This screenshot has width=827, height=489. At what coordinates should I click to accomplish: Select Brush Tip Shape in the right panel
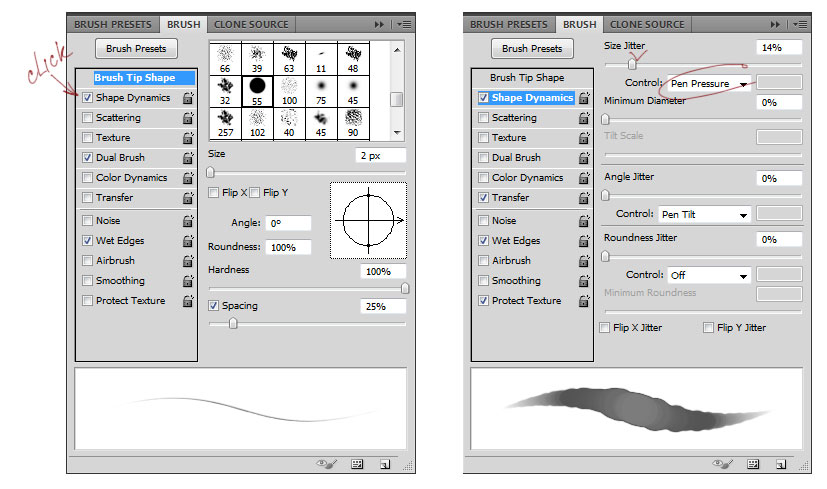pos(527,77)
